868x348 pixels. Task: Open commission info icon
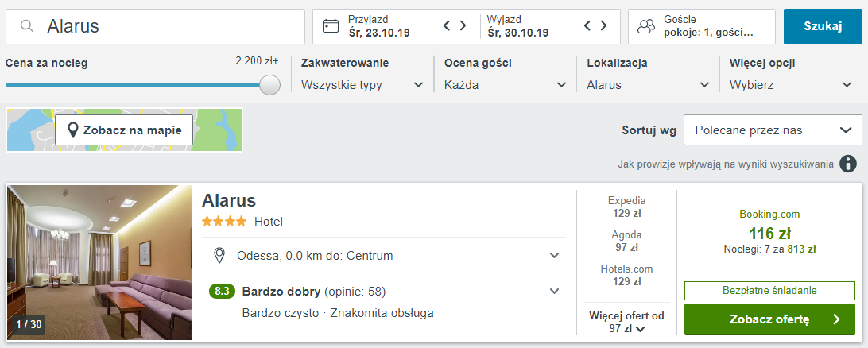tap(849, 164)
